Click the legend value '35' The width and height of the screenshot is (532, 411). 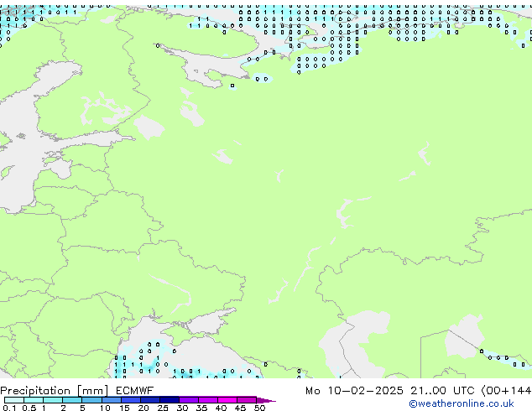click(201, 408)
